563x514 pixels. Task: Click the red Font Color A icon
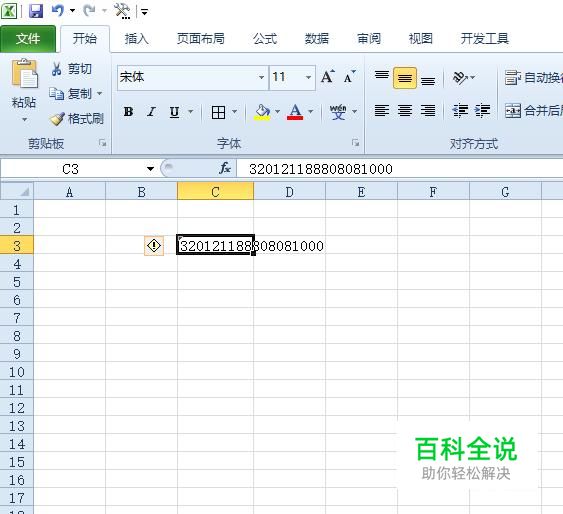point(295,112)
